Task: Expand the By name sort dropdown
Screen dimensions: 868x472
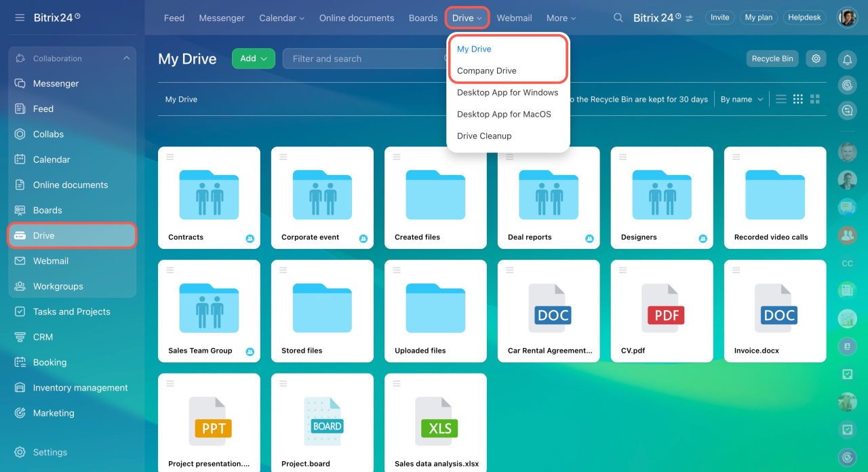Action: [x=741, y=99]
